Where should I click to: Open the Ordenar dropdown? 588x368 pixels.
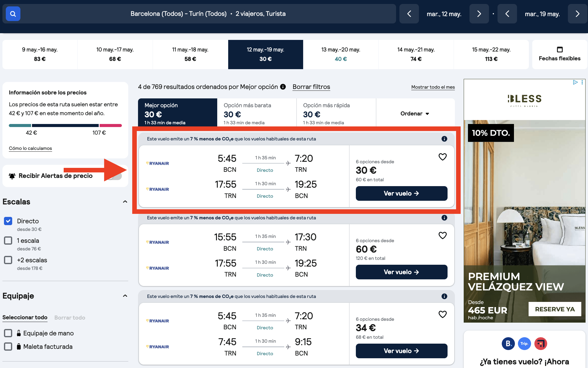[414, 113]
